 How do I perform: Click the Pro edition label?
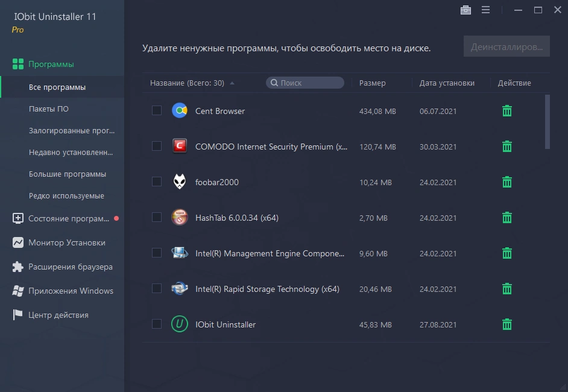pos(17,30)
